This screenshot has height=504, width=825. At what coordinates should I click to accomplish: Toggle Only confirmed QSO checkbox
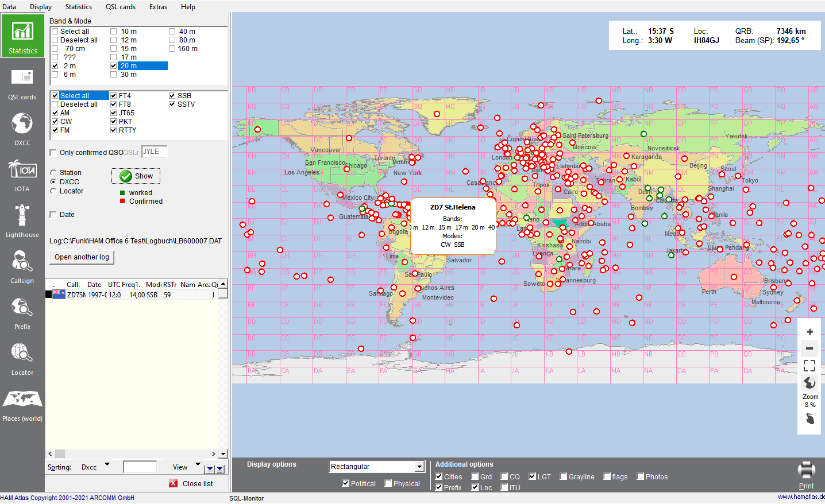pyautogui.click(x=53, y=153)
